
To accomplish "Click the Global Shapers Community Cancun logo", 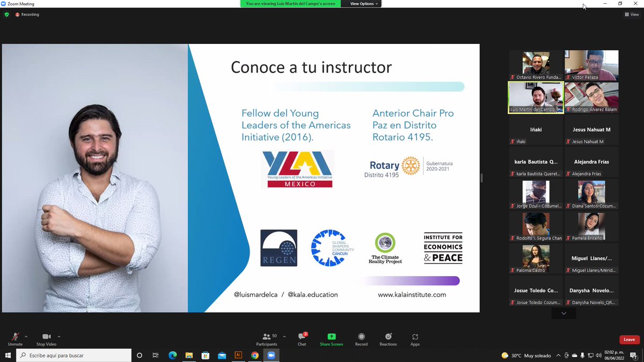I will [332, 248].
